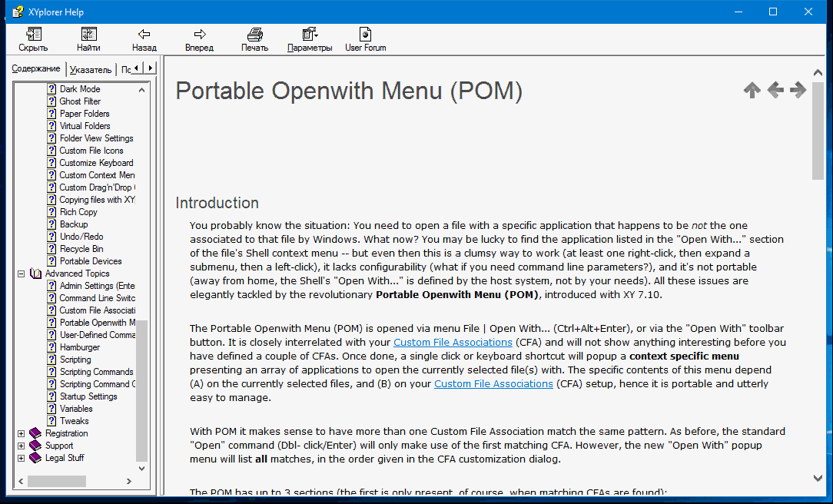Collapse the Advanced Topics tree node

(x=22, y=274)
